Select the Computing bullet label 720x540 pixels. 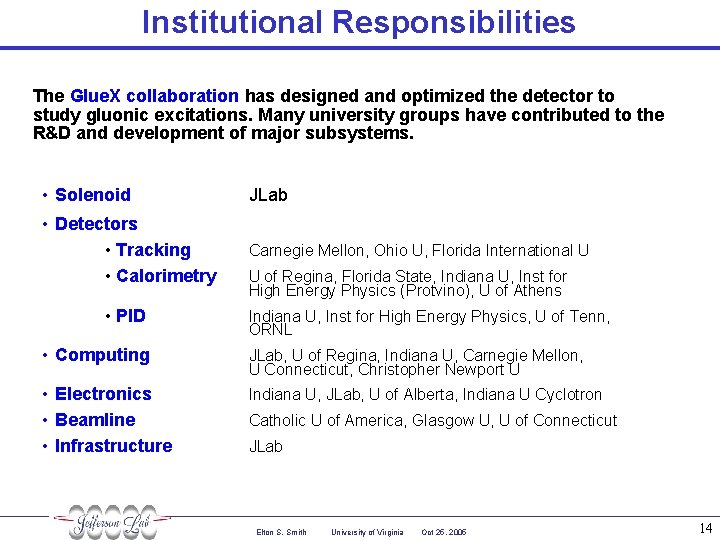pyautogui.click(x=102, y=355)
